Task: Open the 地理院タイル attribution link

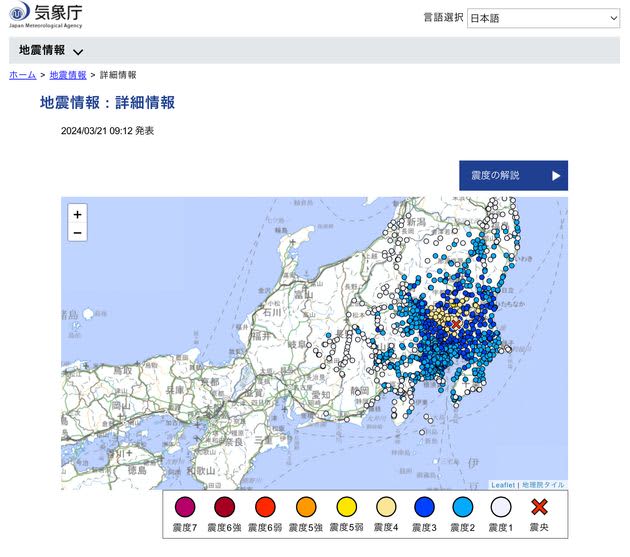Action: [543, 485]
